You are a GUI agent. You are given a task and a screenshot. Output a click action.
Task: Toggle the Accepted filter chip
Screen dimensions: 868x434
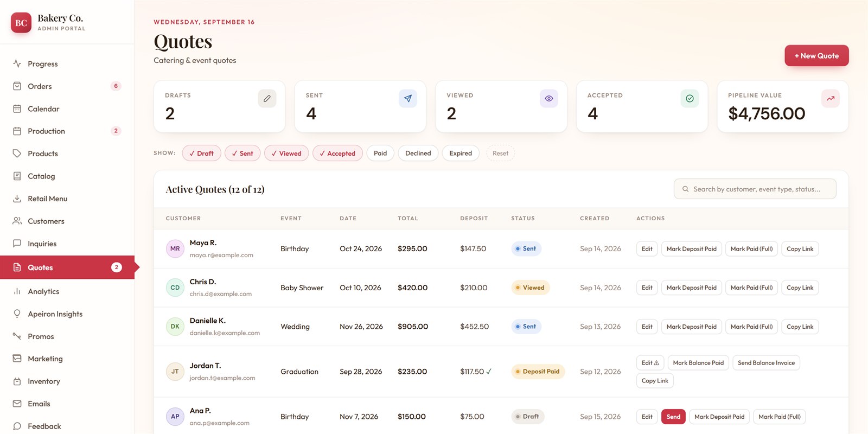click(x=337, y=153)
